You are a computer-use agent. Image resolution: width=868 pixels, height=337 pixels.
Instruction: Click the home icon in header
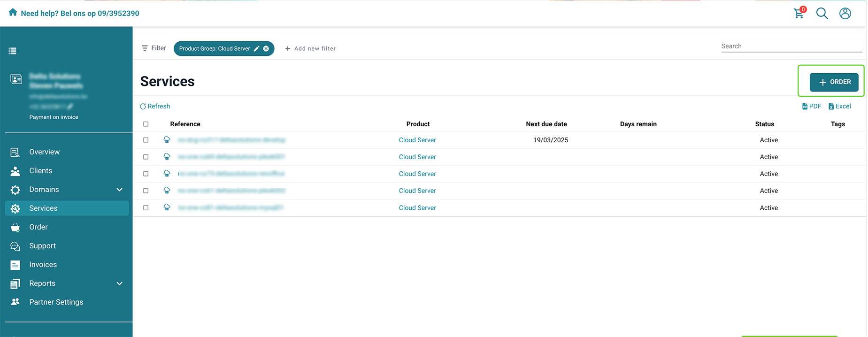click(x=13, y=12)
